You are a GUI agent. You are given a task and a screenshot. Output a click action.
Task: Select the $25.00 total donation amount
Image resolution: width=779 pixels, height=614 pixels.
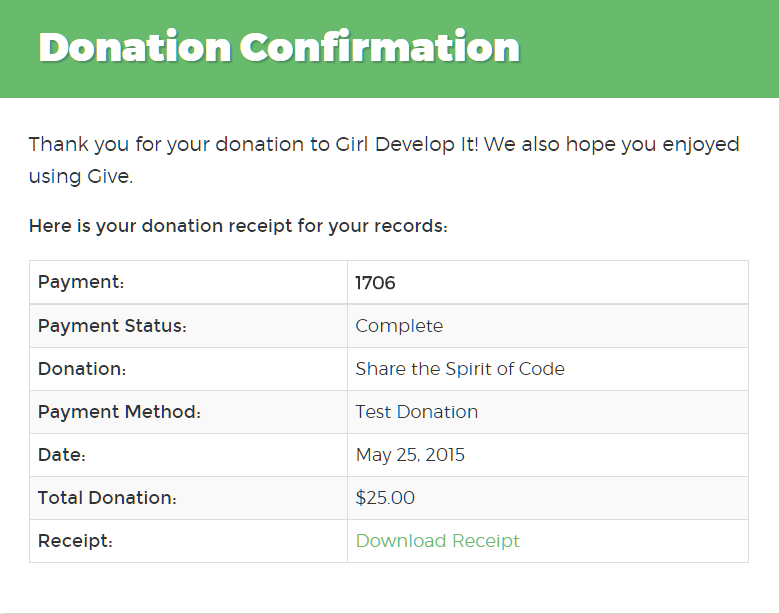pos(385,498)
